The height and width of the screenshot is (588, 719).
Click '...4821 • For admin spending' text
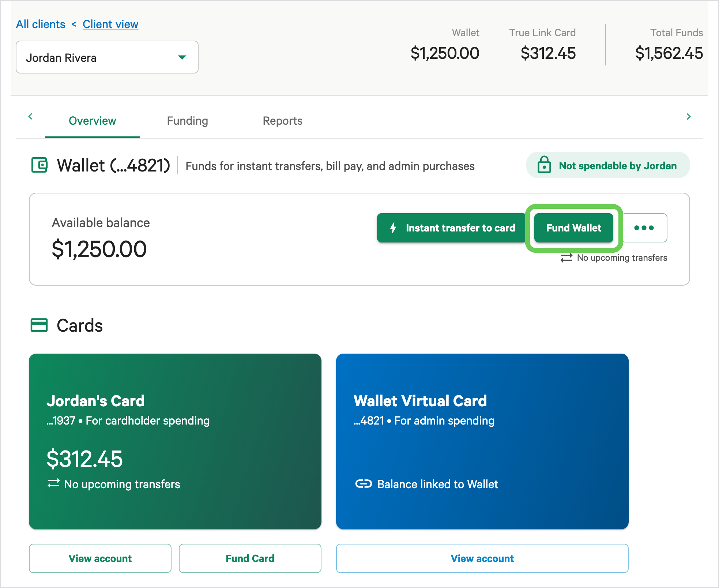click(424, 421)
